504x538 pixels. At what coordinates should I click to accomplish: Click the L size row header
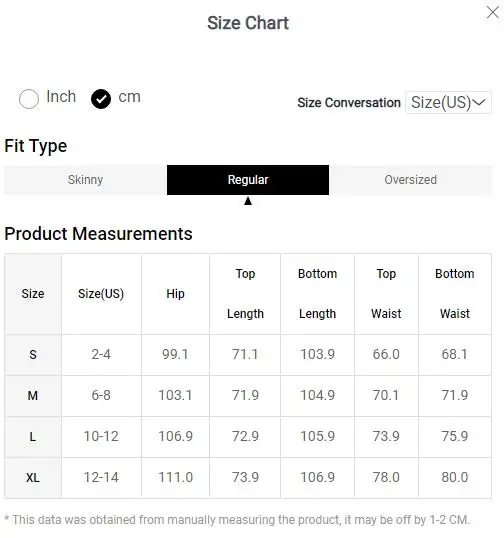click(x=33, y=437)
